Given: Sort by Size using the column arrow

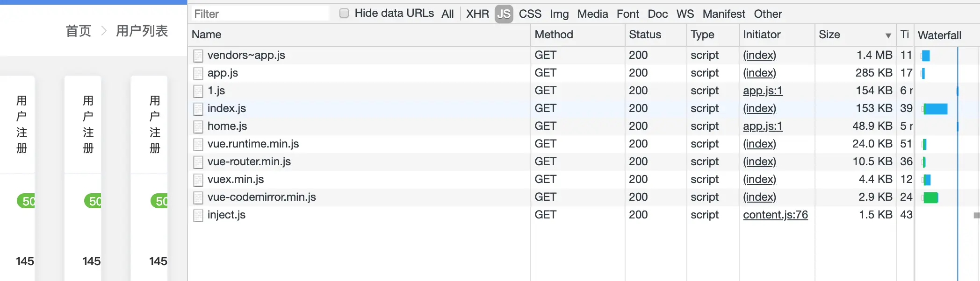Looking at the screenshot, I should click(x=888, y=35).
